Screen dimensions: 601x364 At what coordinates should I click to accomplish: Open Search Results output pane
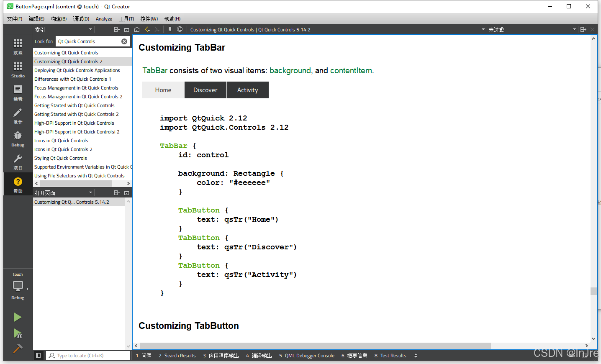[177, 356]
